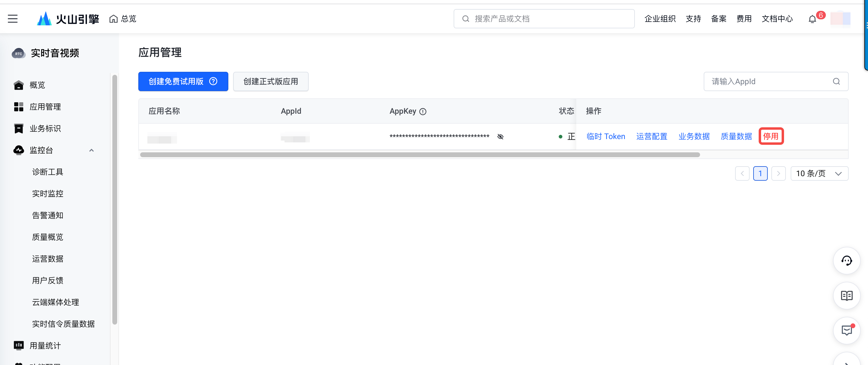868x365 pixels.
Task: Click the table horizontal scrollbar
Action: (x=420, y=155)
